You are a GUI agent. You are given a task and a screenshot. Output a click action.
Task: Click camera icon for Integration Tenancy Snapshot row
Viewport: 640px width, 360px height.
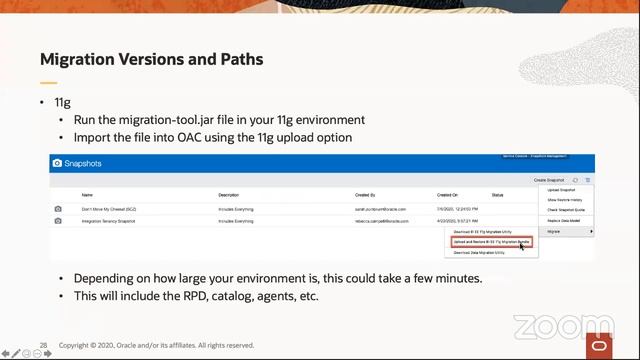58,221
